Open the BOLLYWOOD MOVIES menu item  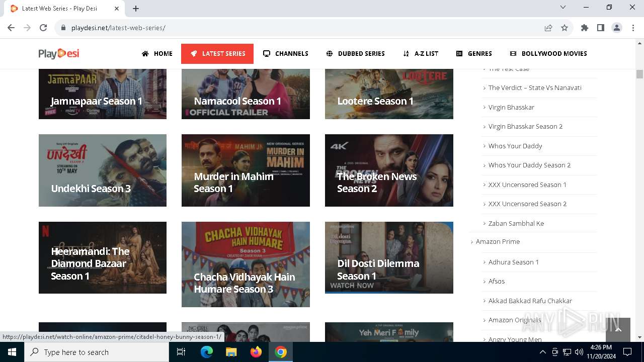tap(548, 53)
